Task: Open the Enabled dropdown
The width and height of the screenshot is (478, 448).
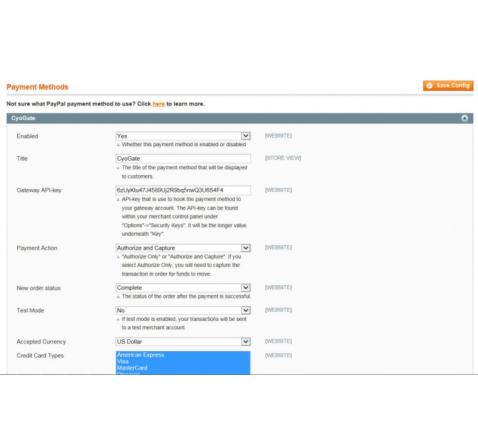Action: (x=183, y=136)
